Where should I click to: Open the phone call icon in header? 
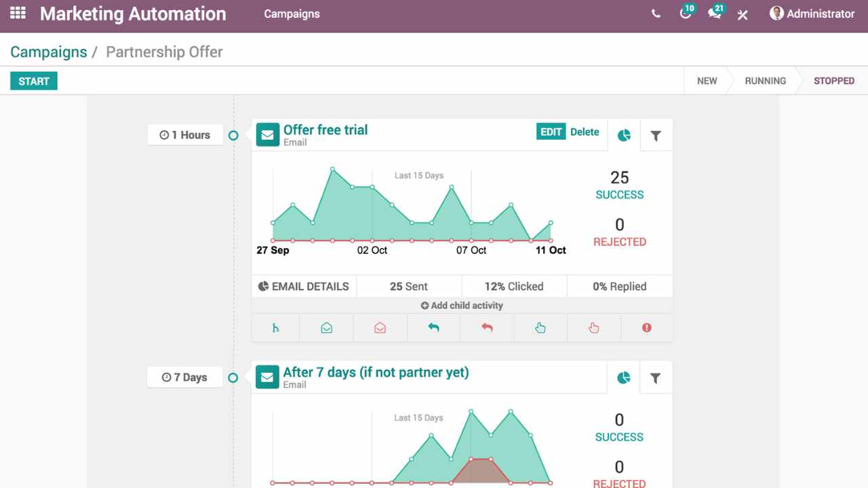656,14
